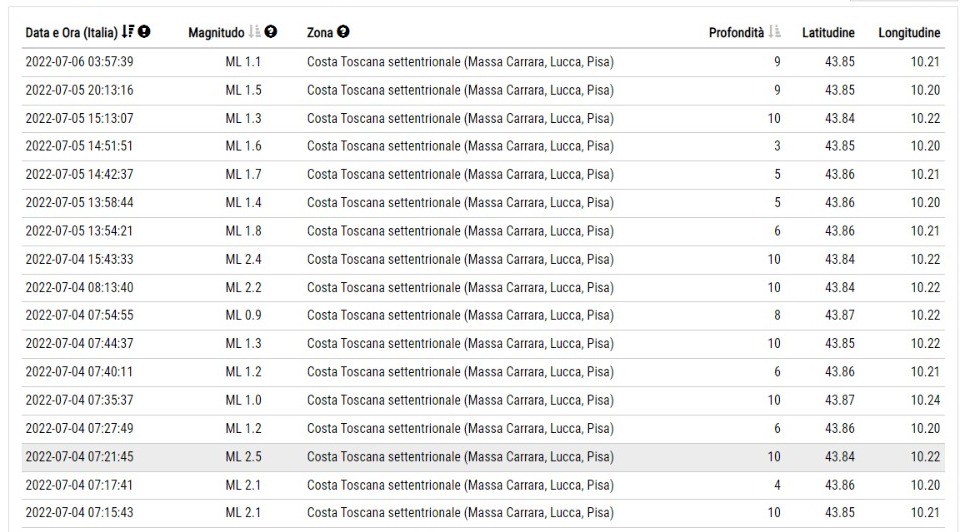Viewport: 967px width, 532px height.
Task: Sort by Magnitudo using its sort icon
Action: click(254, 31)
